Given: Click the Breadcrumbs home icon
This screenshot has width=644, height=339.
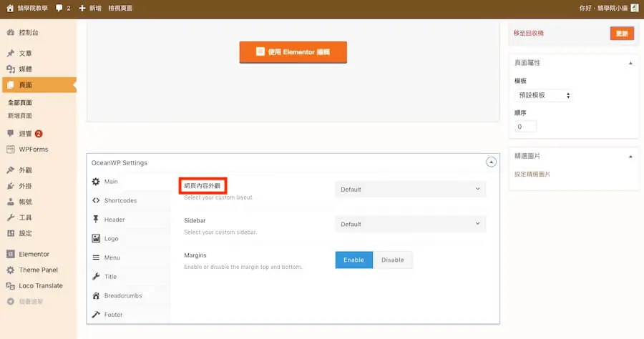Looking at the screenshot, I should (x=96, y=295).
